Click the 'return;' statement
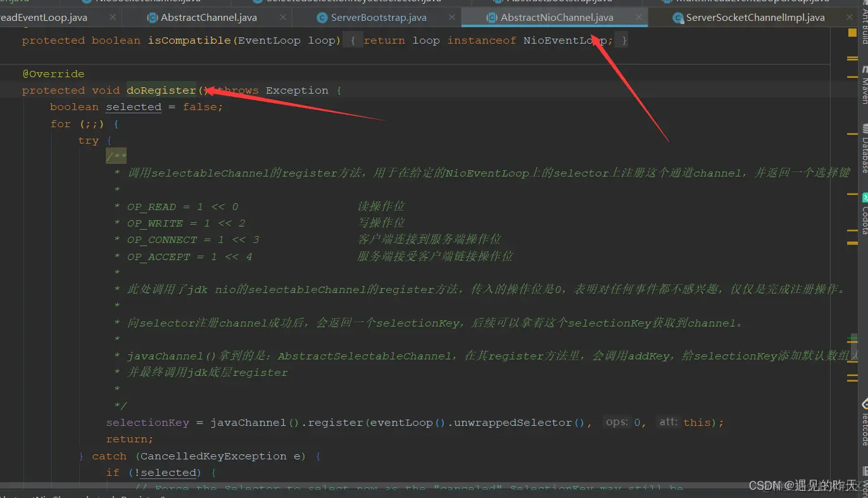This screenshot has height=498, width=868. tap(130, 439)
